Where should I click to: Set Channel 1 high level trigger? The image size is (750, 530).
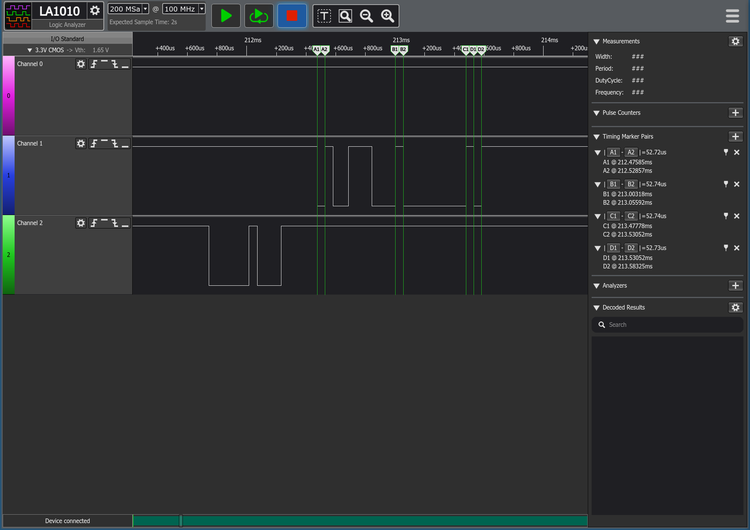click(x=104, y=143)
